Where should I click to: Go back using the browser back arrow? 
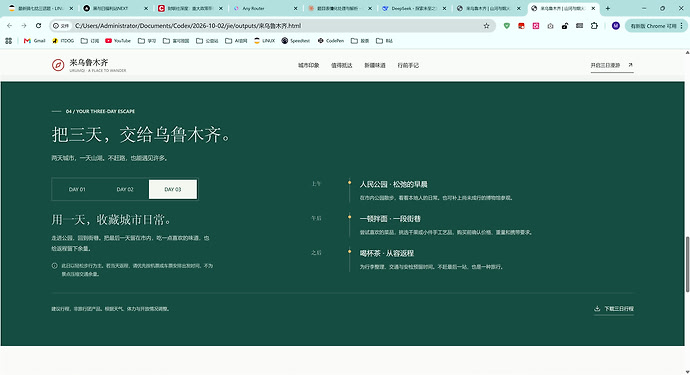pos(9,26)
